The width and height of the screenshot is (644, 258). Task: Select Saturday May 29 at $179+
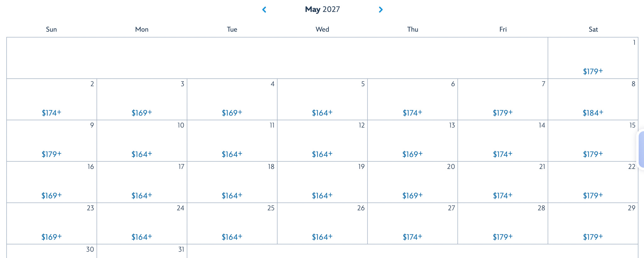[593, 223]
